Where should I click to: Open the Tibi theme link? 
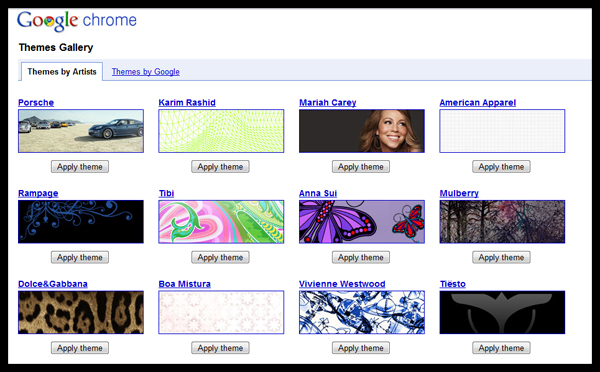pos(166,193)
